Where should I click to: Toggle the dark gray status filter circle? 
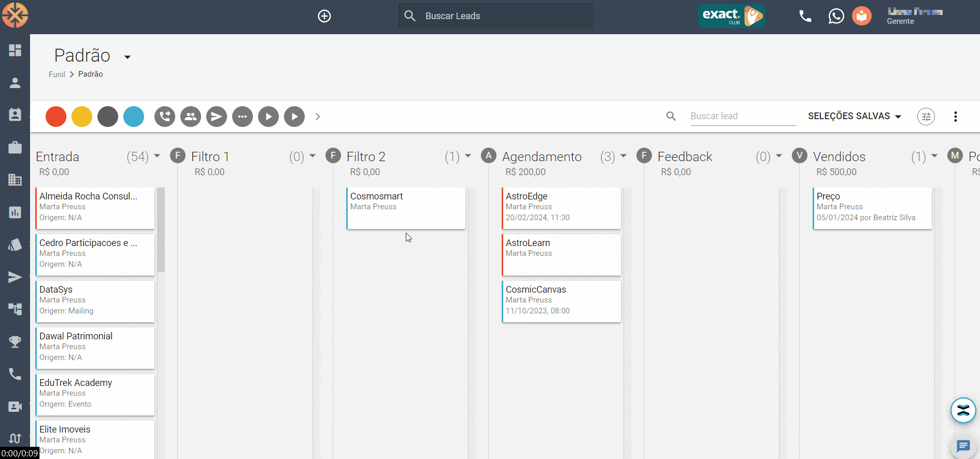coord(108,117)
